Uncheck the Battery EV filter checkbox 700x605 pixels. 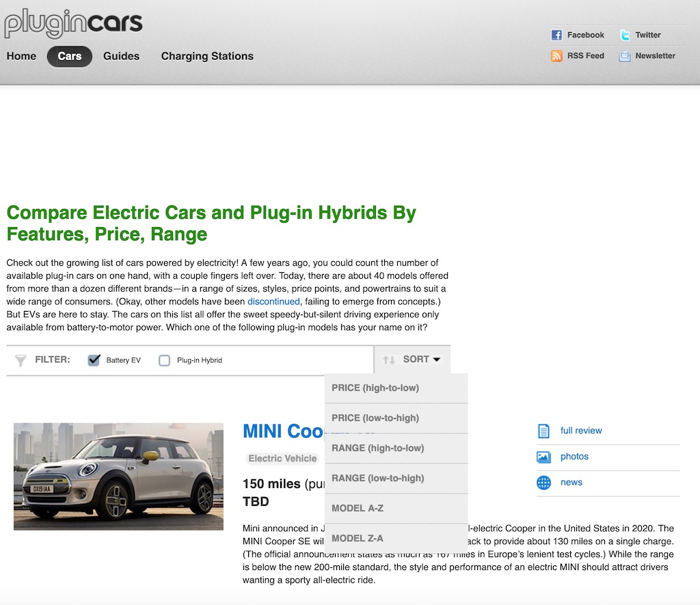(x=94, y=360)
